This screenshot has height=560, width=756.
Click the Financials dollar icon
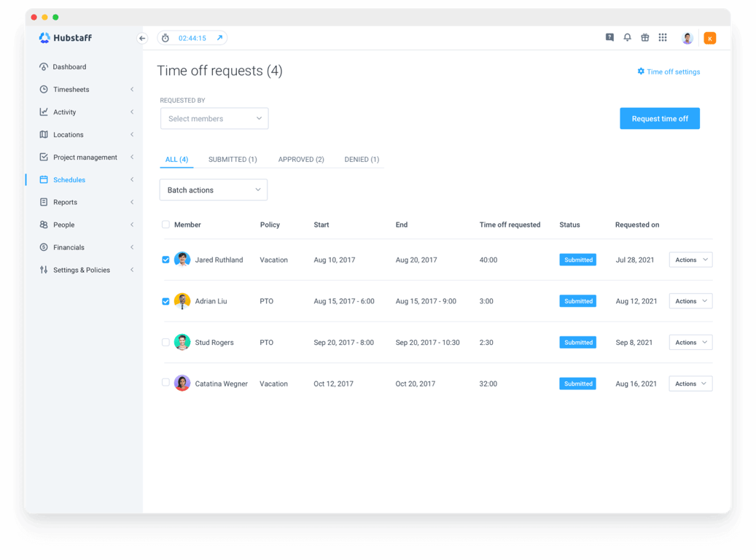(x=44, y=247)
